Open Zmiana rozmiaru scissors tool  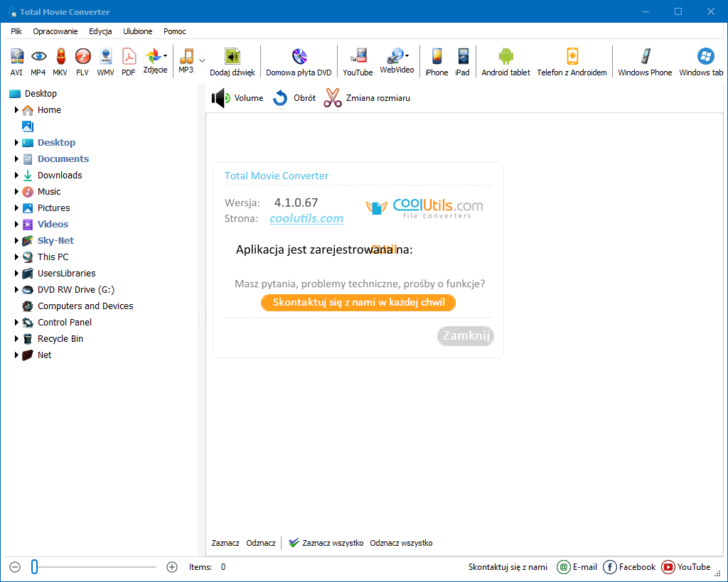[367, 98]
